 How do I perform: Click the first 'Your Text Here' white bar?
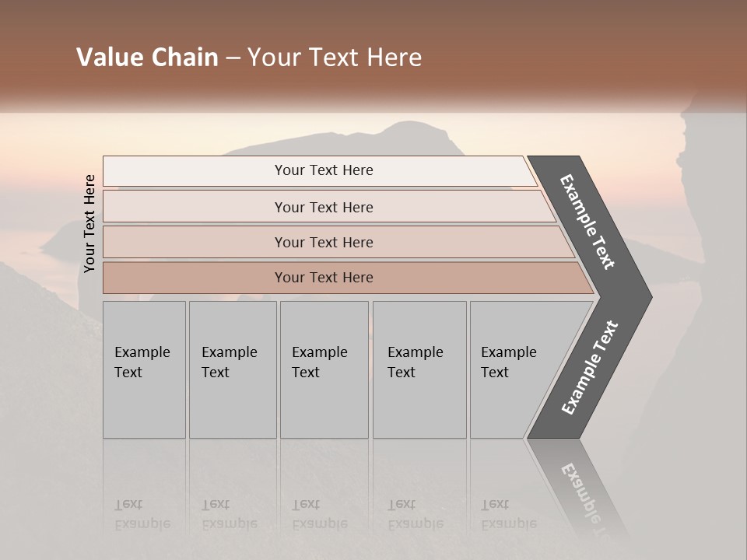pyautogui.click(x=320, y=170)
